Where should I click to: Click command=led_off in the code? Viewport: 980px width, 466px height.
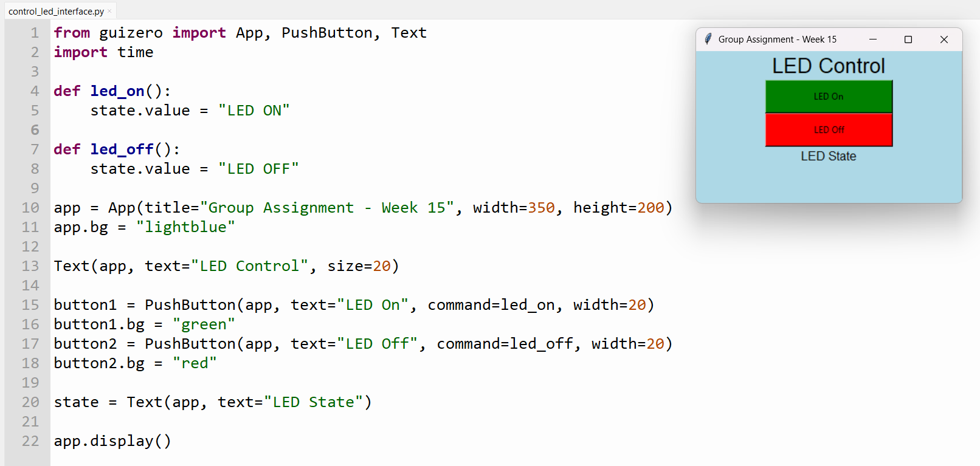click(505, 344)
